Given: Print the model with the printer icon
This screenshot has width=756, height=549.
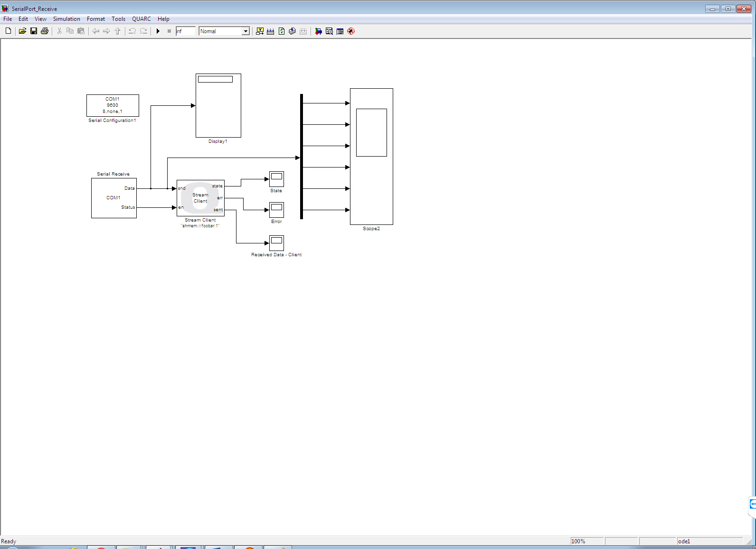Looking at the screenshot, I should 45,31.
